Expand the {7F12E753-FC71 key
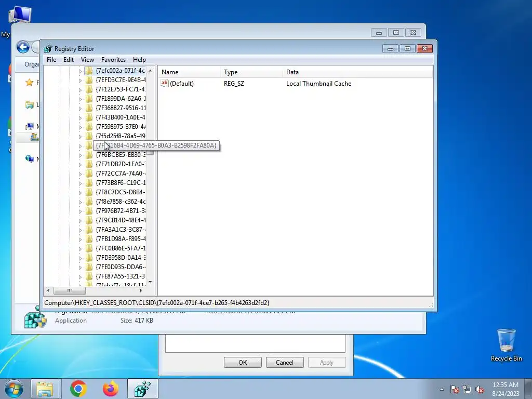The height and width of the screenshot is (399, 532). point(80,90)
